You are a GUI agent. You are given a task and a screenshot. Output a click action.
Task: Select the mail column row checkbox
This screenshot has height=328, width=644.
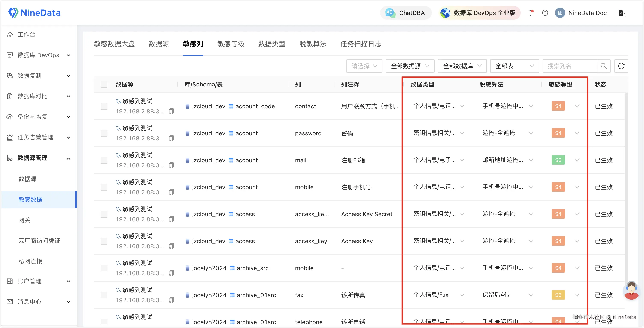tap(104, 160)
